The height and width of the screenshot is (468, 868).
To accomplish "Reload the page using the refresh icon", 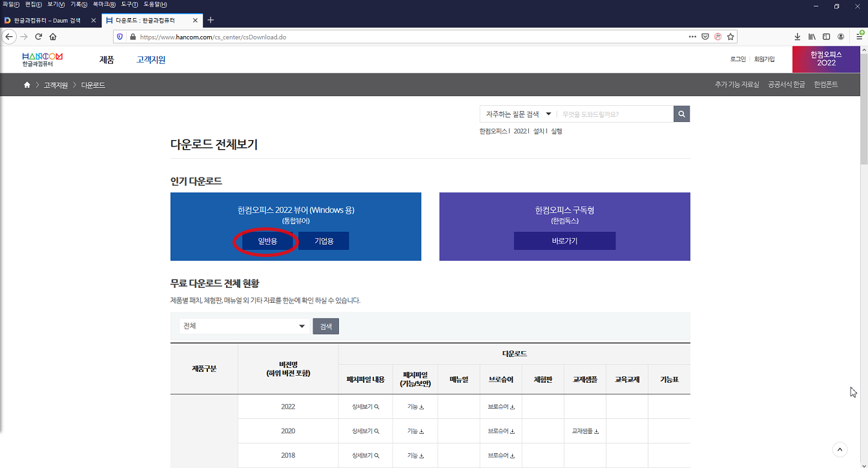I will point(39,37).
